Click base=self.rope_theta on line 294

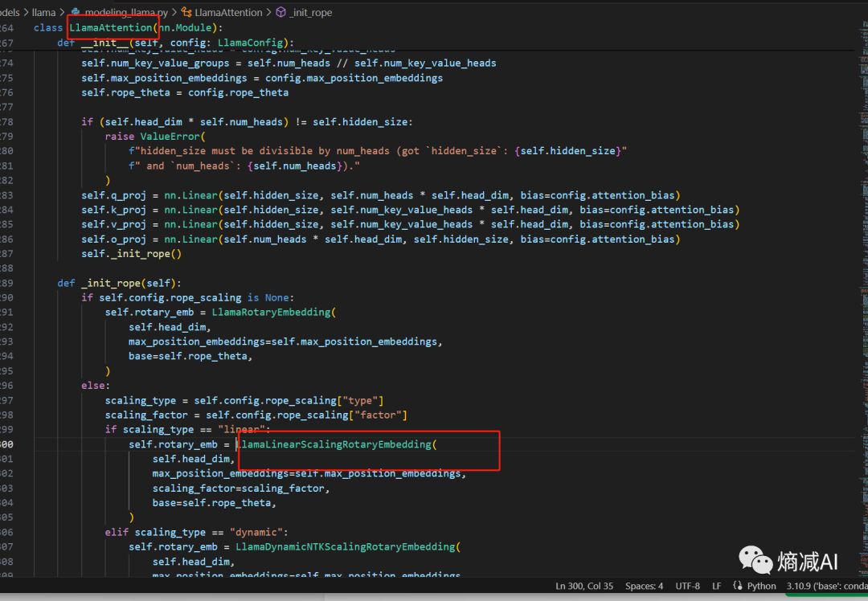[190, 356]
